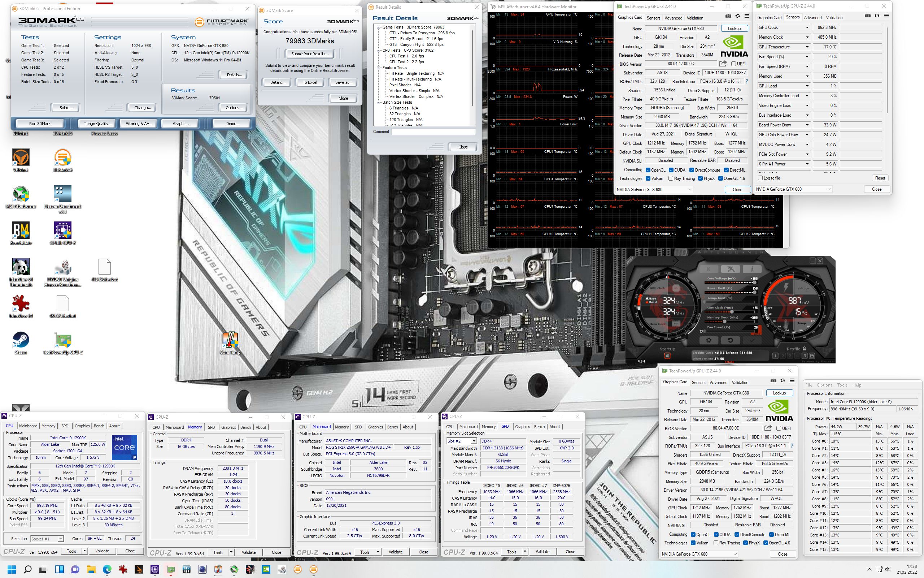The height and width of the screenshot is (578, 924).
Task: Toggle UEFI checkbox in the upper GPU-Z window
Action: (733, 64)
